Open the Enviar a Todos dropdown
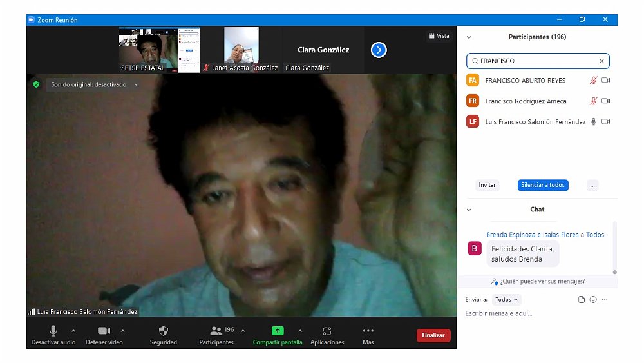The height and width of the screenshot is (363, 644). coord(506,300)
